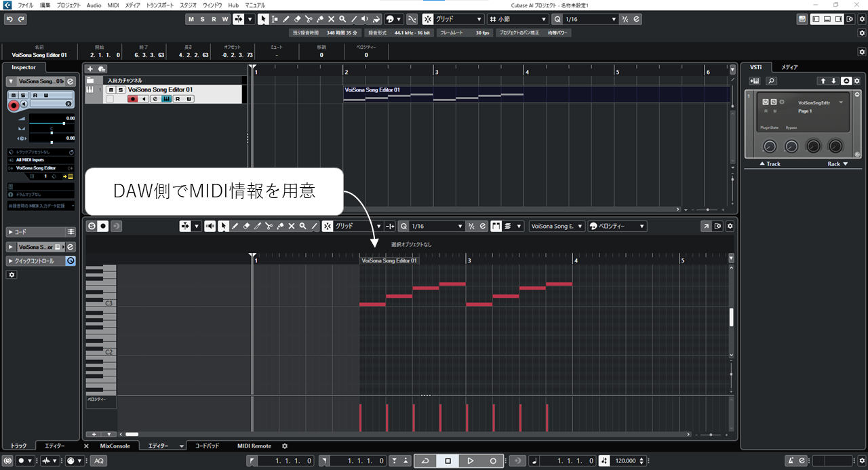The height and width of the screenshot is (470, 868).
Task: Click the Record button in transport bar
Action: 493,461
